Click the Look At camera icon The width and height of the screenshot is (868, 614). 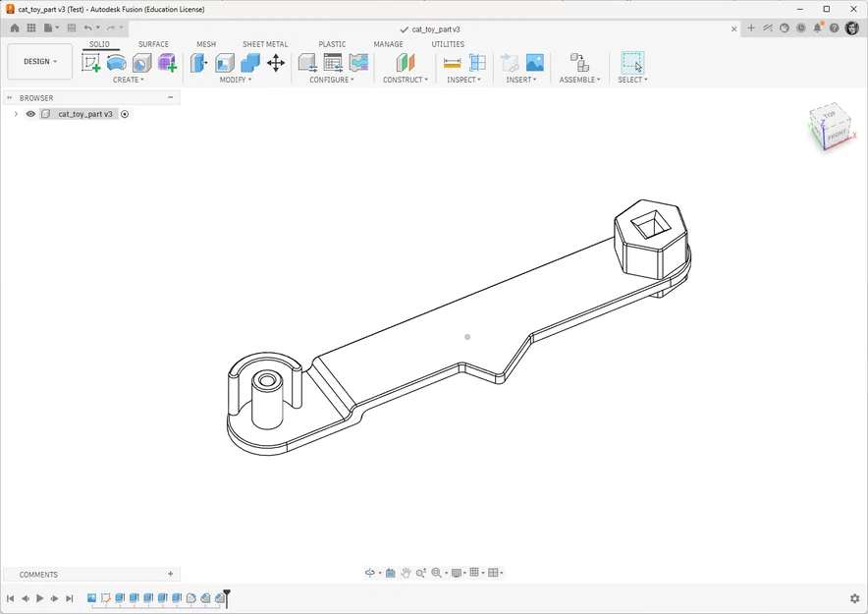point(390,573)
